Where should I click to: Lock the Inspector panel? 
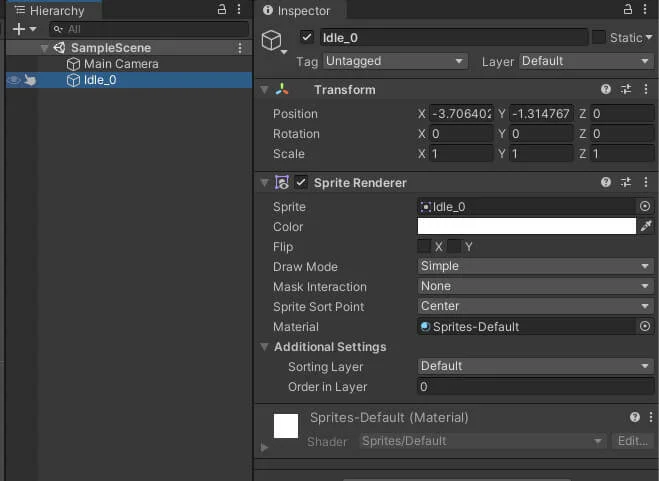(x=627, y=9)
